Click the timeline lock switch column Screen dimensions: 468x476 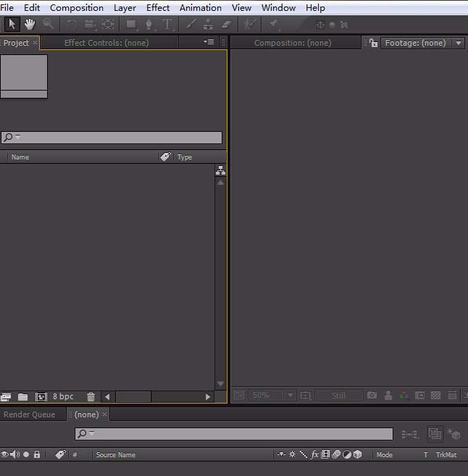[37, 454]
